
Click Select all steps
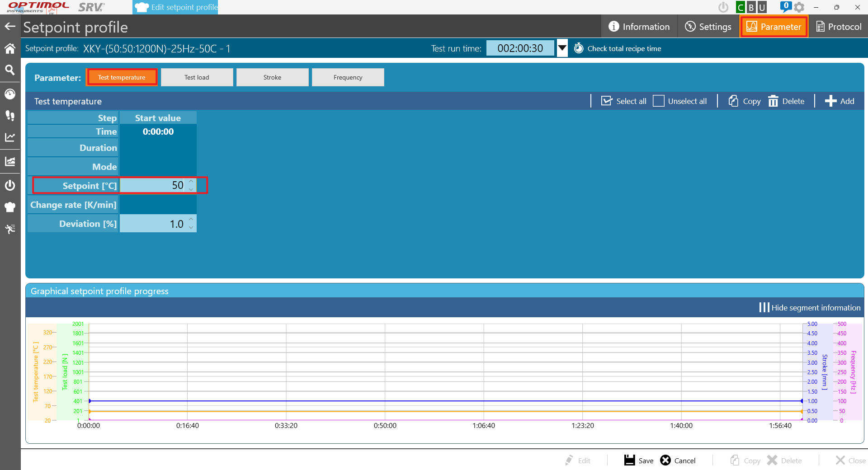pos(624,101)
